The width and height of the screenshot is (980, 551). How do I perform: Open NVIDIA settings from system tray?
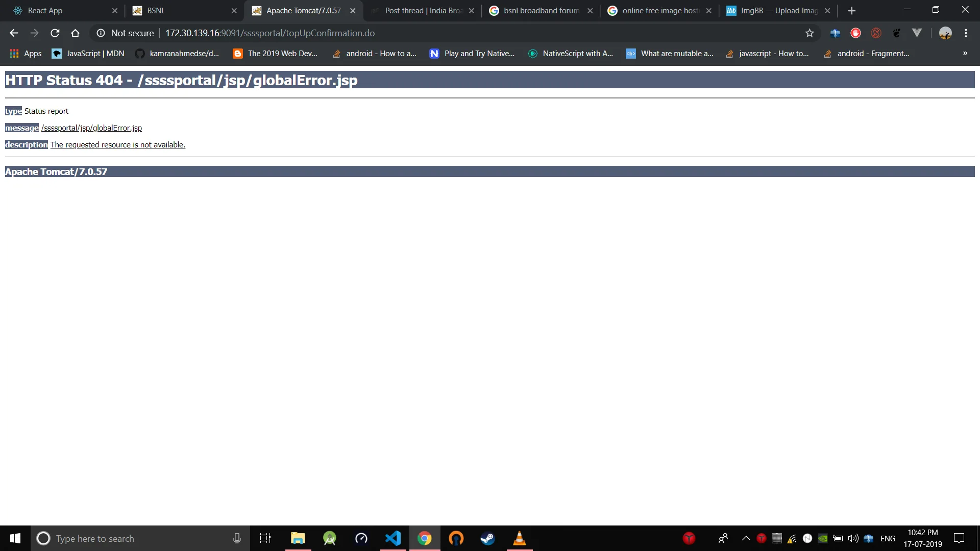pyautogui.click(x=822, y=538)
